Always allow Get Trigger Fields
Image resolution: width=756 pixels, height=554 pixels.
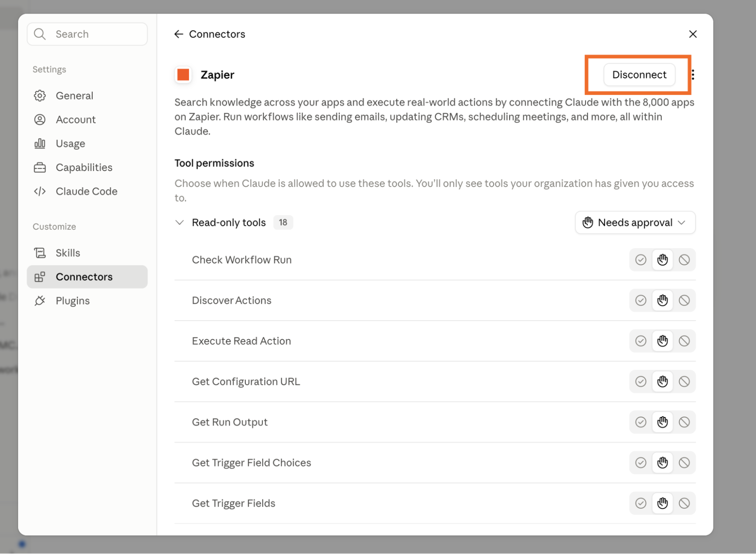[x=641, y=503]
